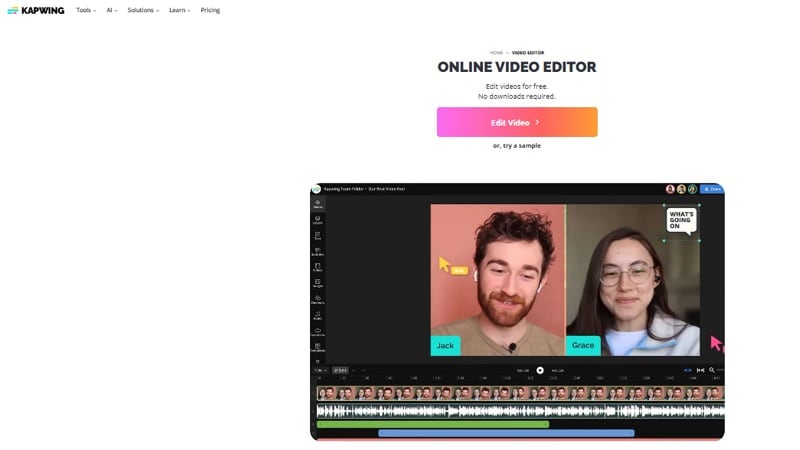Screen dimensions: 800x450
Task: Click the first collaborator avatar with red border
Action: pos(670,189)
